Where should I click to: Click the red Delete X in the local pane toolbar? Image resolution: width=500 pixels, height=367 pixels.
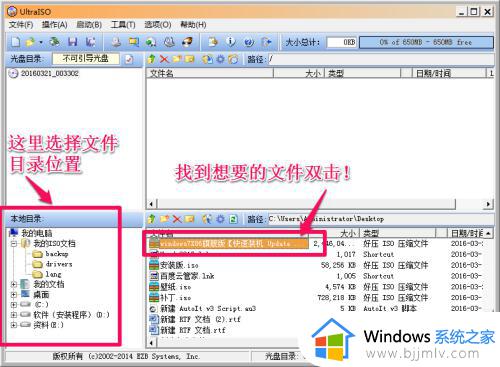click(177, 219)
